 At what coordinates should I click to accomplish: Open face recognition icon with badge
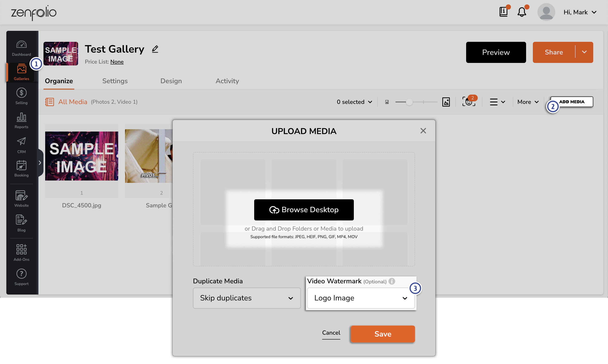469,102
